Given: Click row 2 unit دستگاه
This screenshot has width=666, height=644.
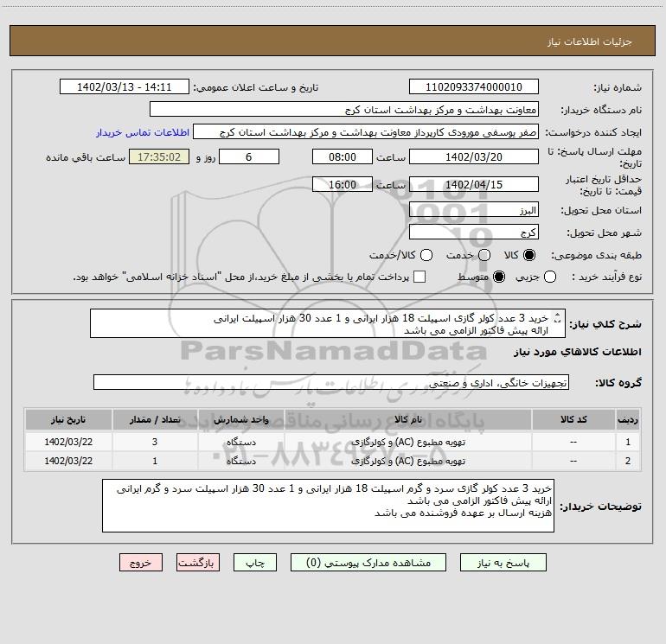Looking at the screenshot, I should pos(240,461).
